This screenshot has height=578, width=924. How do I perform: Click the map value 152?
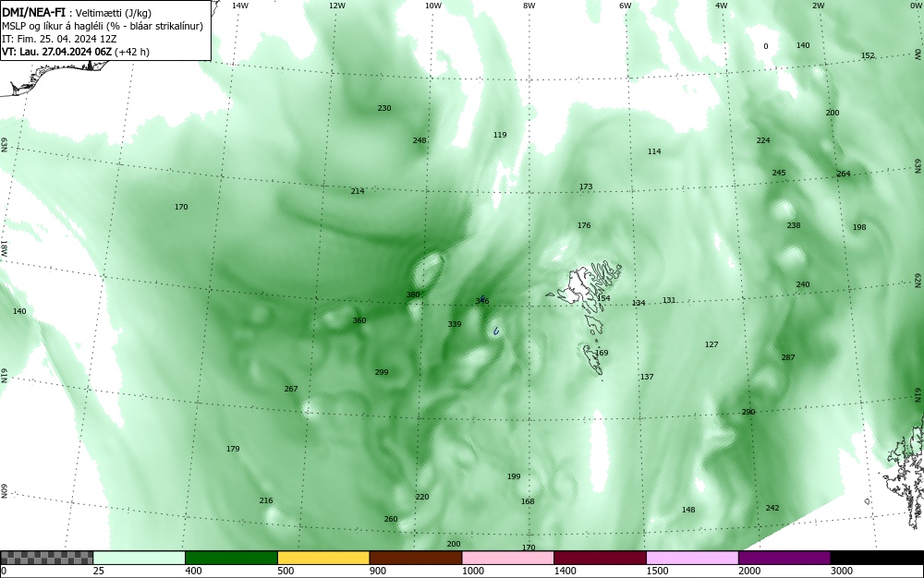(868, 56)
